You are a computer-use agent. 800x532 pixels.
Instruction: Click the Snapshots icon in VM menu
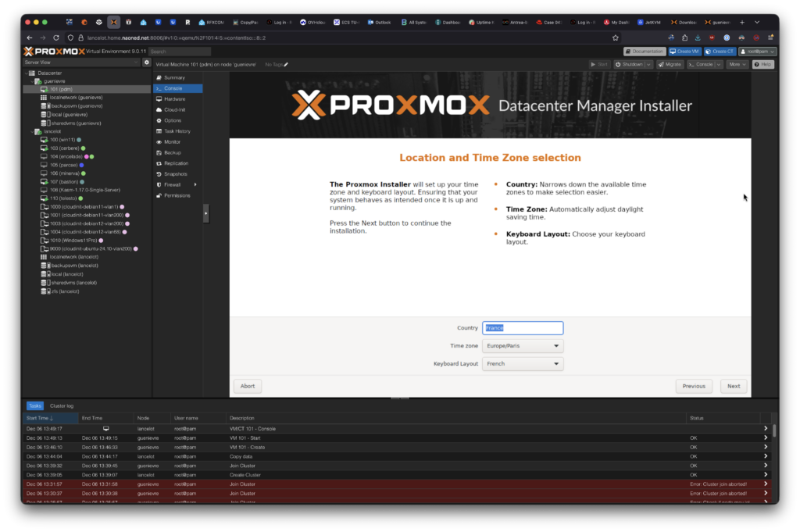[x=158, y=174]
